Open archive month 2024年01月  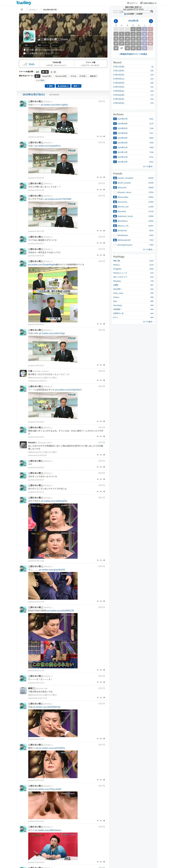122,148
